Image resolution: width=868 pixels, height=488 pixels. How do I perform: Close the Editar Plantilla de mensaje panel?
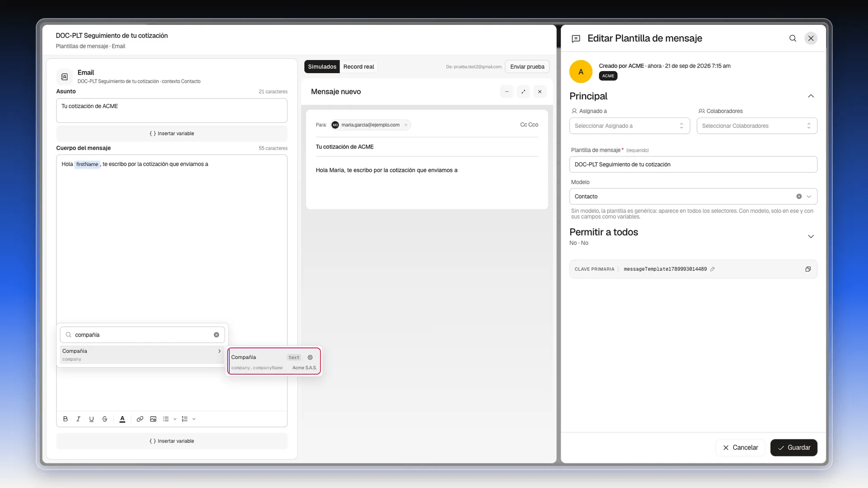pos(811,38)
